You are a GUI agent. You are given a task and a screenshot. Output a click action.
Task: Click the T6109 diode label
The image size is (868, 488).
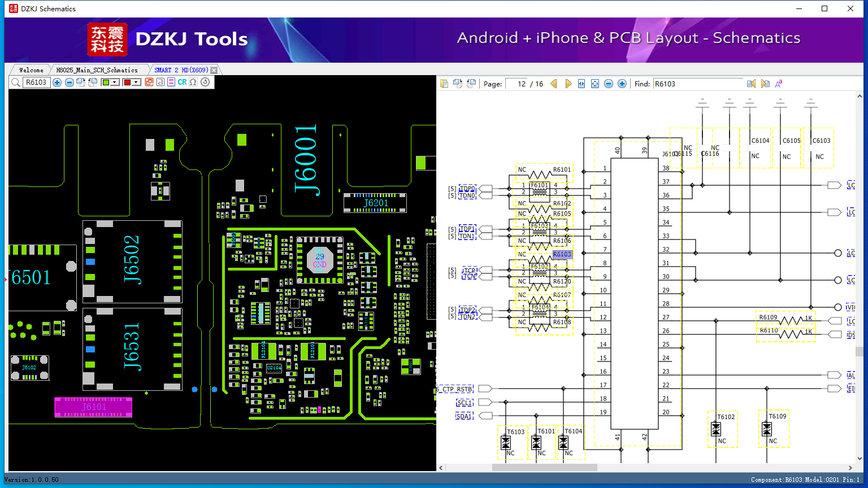pyautogui.click(x=778, y=416)
